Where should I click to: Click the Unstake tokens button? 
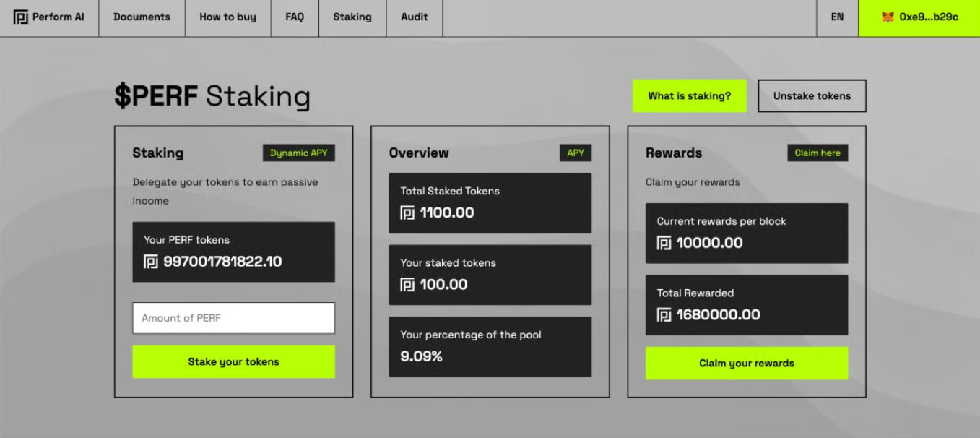click(812, 95)
